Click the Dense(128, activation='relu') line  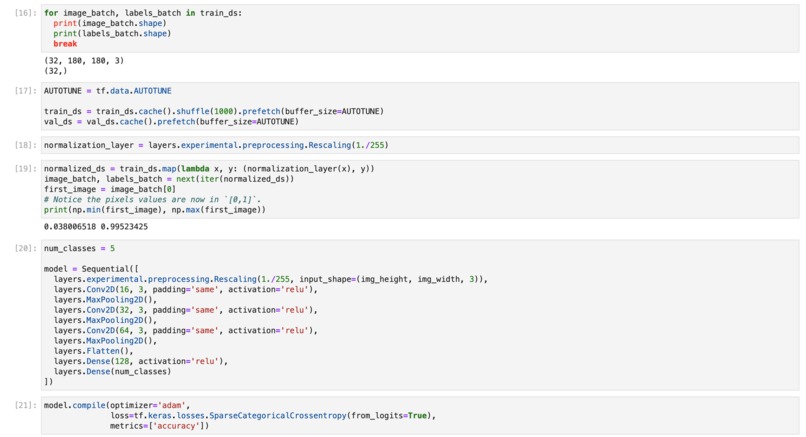pos(140,361)
